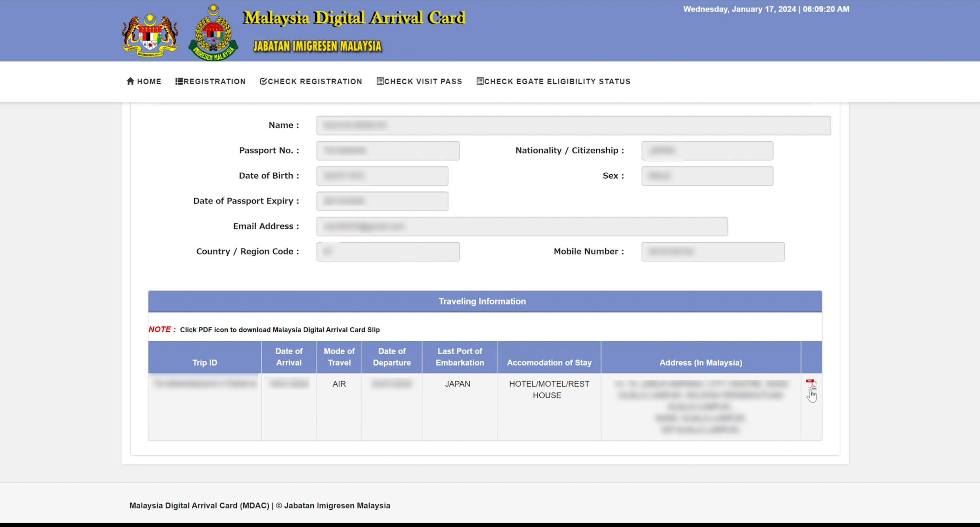980x527 pixels.
Task: Click the Mobile Number field
Action: [713, 251]
